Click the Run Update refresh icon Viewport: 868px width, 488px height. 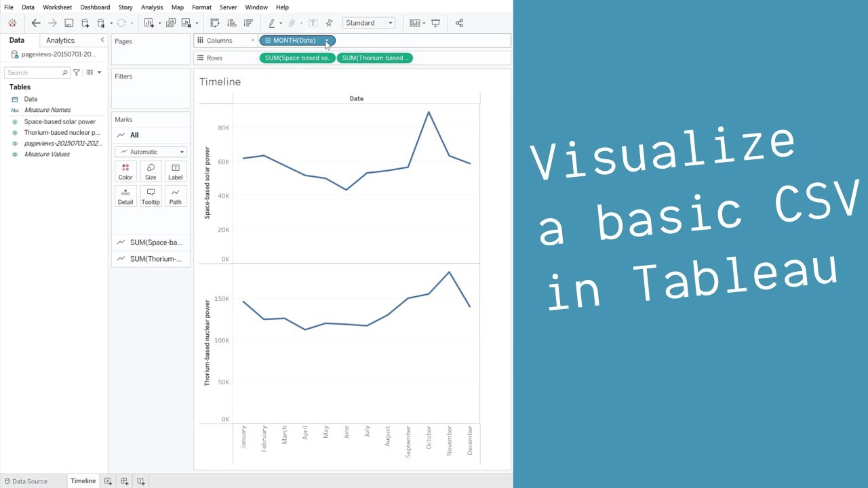pos(121,23)
